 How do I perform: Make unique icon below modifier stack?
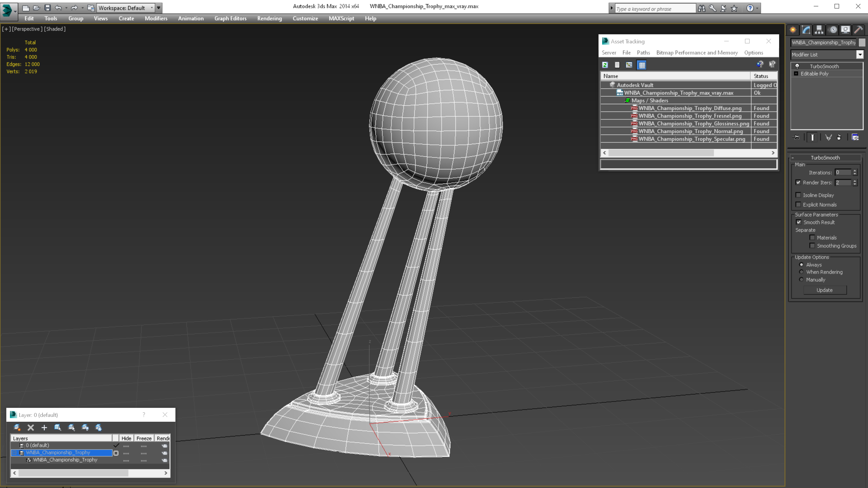tap(828, 137)
